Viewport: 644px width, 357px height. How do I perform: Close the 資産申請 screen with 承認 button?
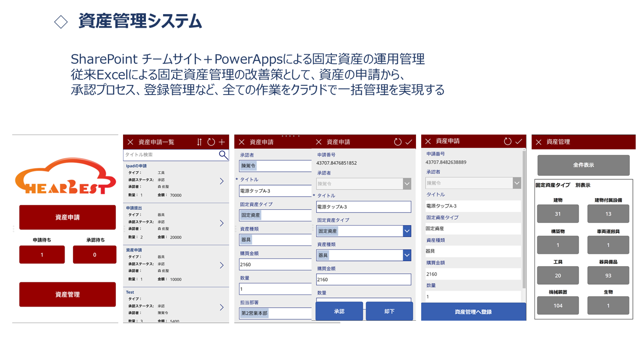click(319, 142)
